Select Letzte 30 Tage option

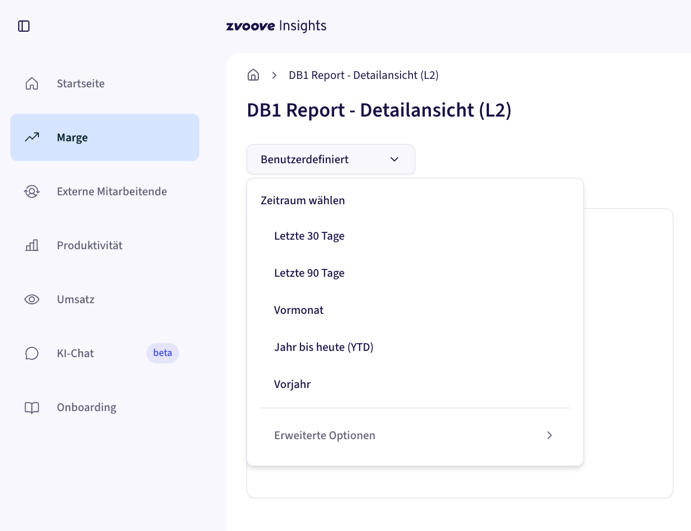309,237
